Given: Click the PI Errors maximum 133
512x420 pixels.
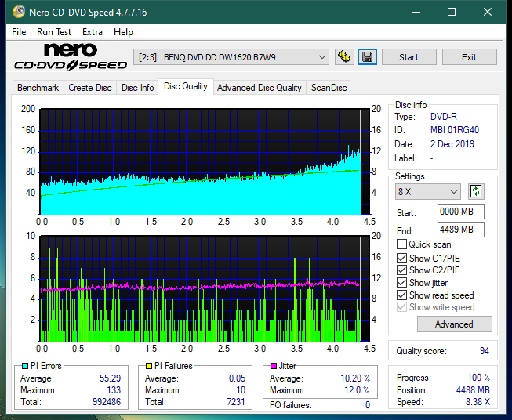Looking at the screenshot, I should coord(114,390).
